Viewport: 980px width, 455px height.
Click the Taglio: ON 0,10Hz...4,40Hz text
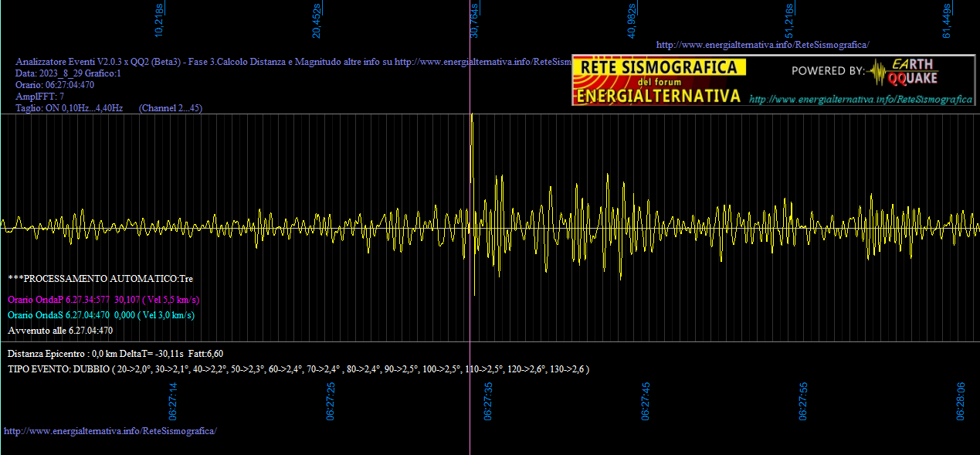tap(70, 108)
